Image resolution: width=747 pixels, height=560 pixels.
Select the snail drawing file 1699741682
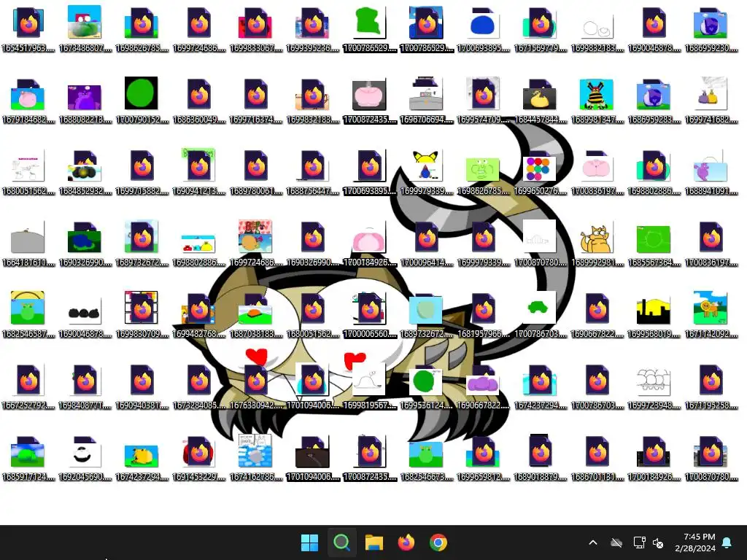tap(711, 100)
